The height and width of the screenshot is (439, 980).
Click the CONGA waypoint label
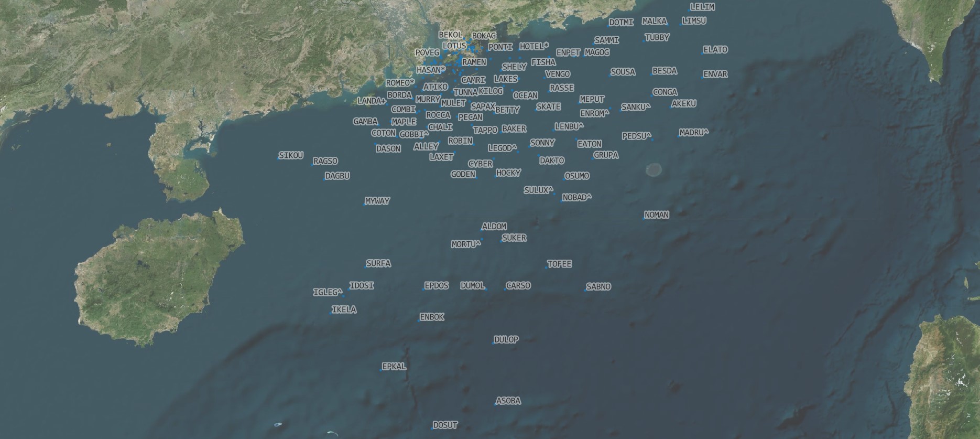click(665, 92)
